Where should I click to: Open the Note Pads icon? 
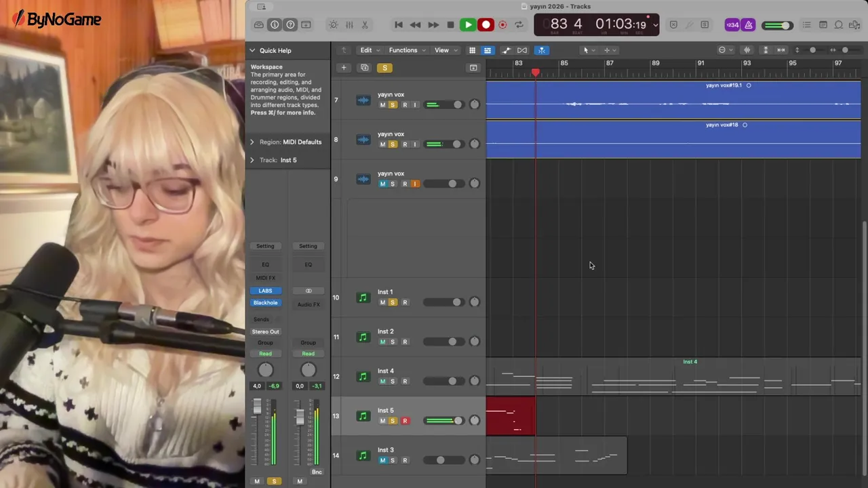(823, 25)
